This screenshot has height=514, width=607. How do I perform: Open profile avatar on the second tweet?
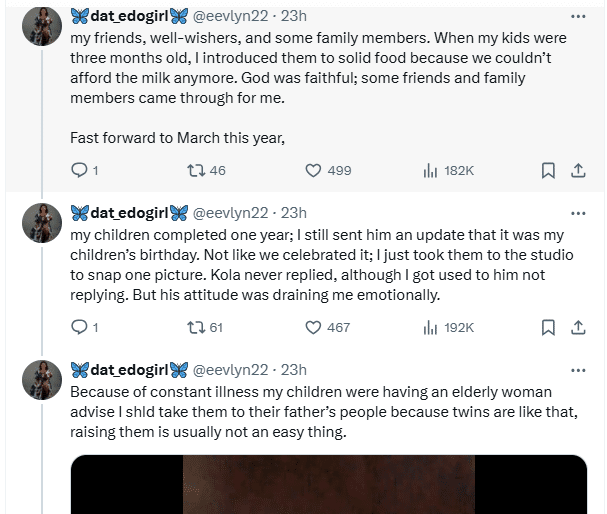point(41,221)
